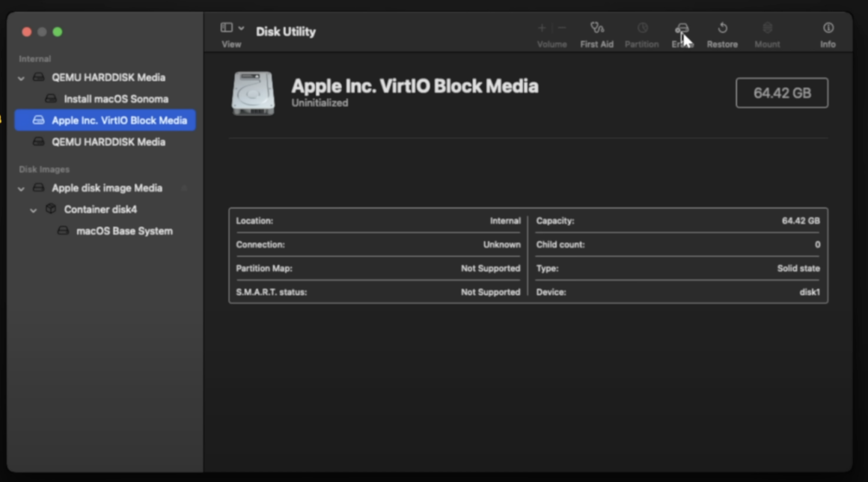Click the Uninitialized status text
Viewport: 868px width, 482px height.
[x=320, y=103]
